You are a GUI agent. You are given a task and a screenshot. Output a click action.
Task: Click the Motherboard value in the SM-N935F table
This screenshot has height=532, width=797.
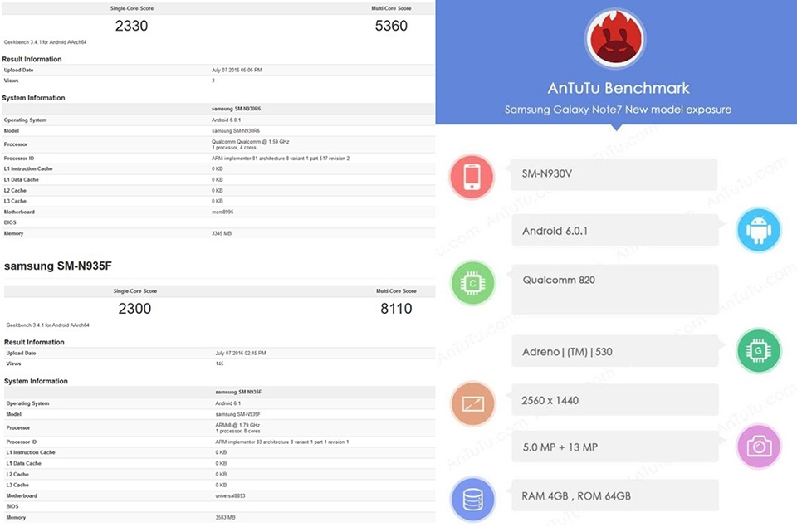tap(230, 496)
